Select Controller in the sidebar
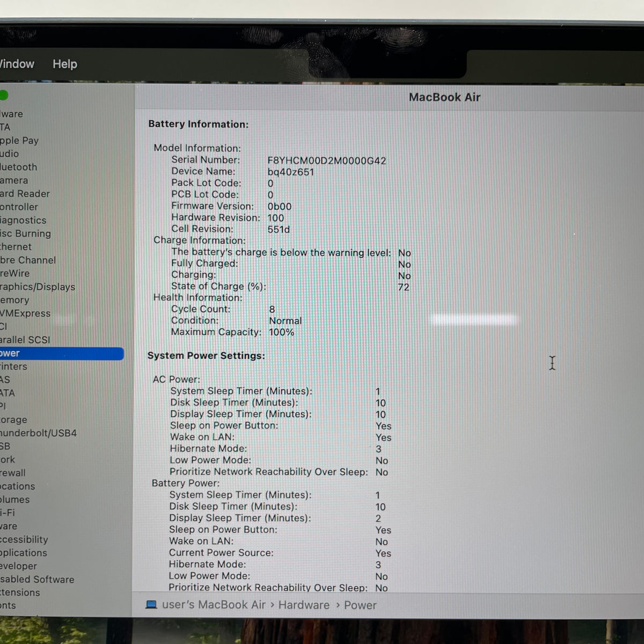The width and height of the screenshot is (644, 644). tap(19, 207)
